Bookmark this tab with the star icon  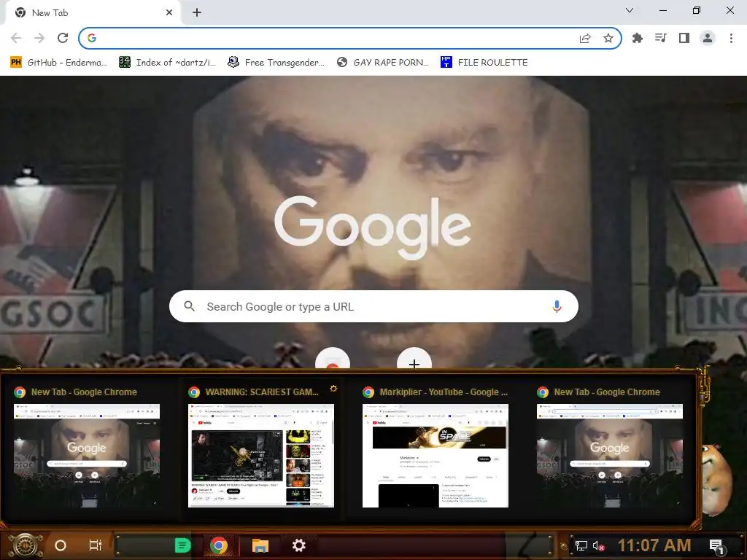point(608,39)
